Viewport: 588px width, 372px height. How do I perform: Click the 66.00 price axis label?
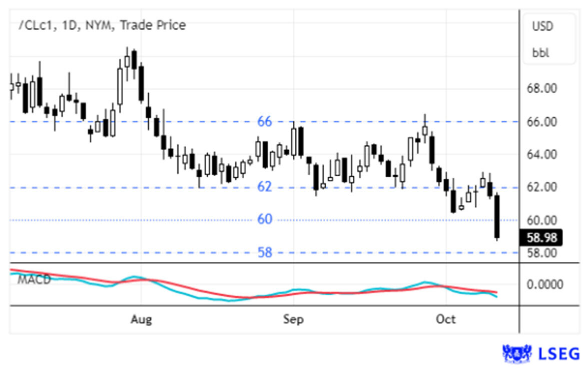542,122
